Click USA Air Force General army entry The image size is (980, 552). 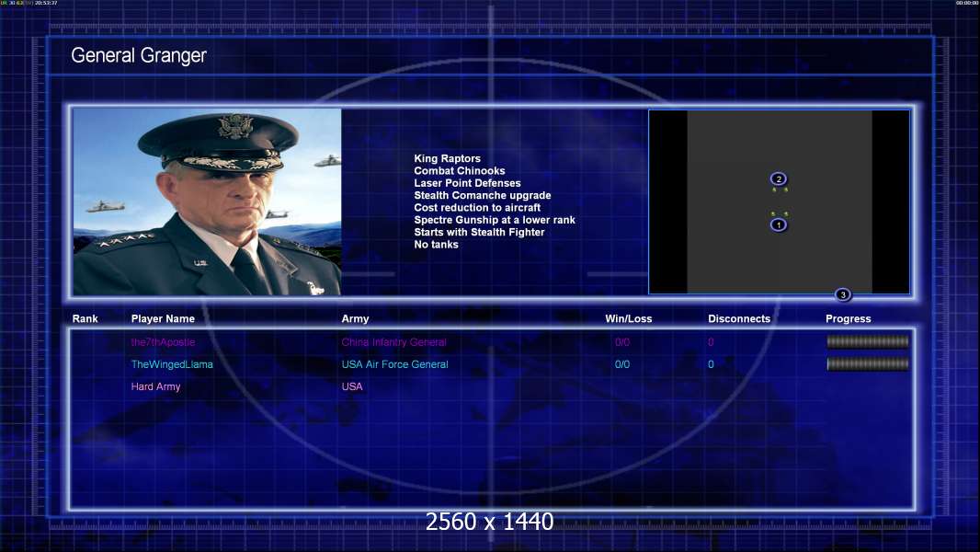tap(394, 364)
